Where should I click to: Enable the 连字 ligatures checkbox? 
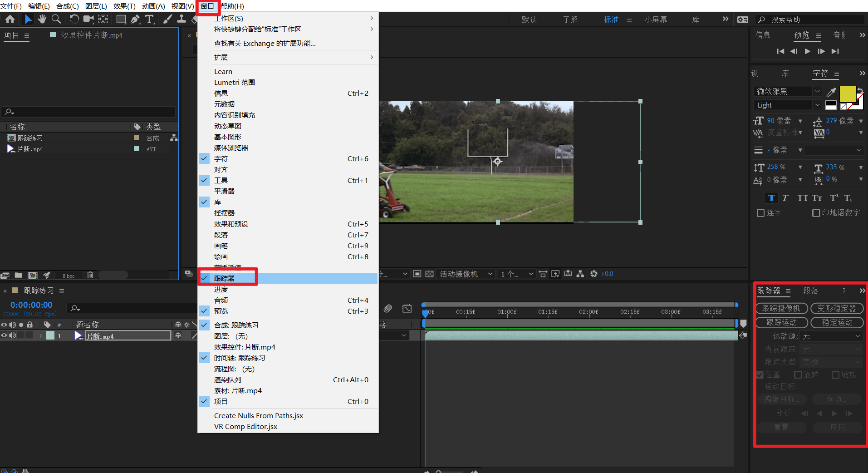point(761,213)
